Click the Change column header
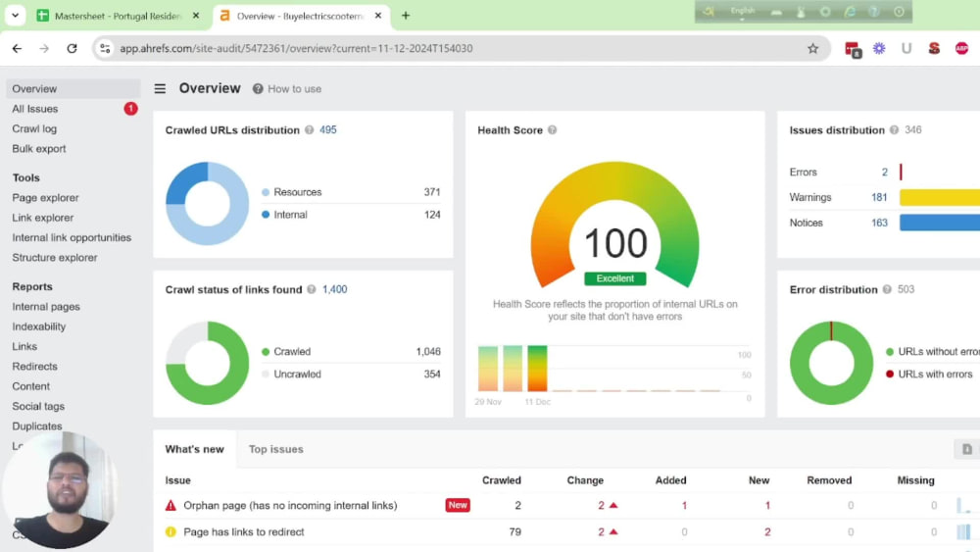Image resolution: width=980 pixels, height=552 pixels. pos(585,480)
